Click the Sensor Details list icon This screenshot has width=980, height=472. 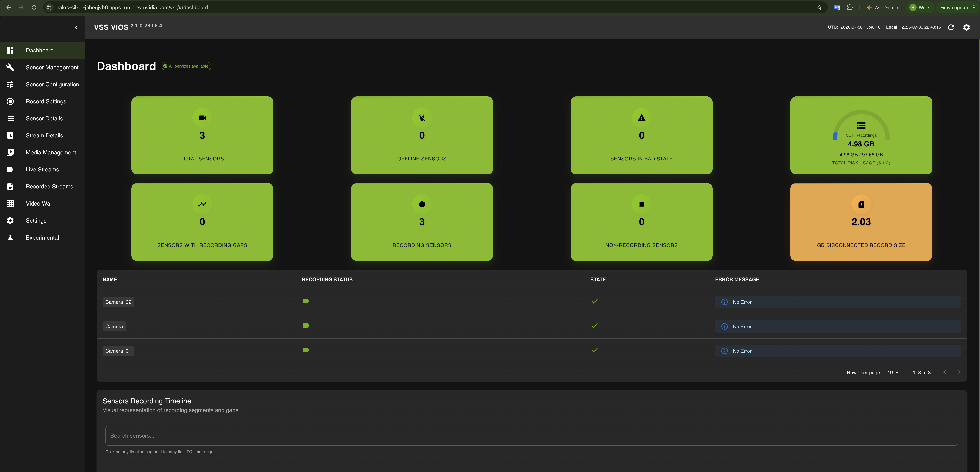(10, 118)
